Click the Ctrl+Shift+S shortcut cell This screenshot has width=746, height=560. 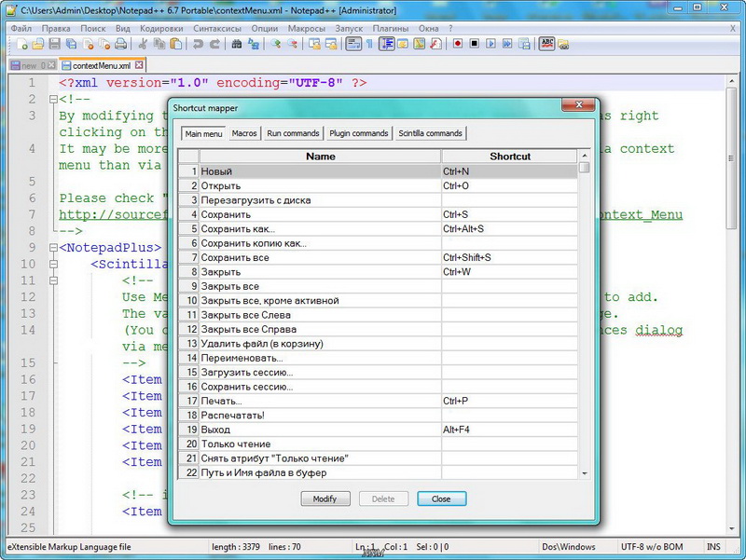(x=509, y=258)
